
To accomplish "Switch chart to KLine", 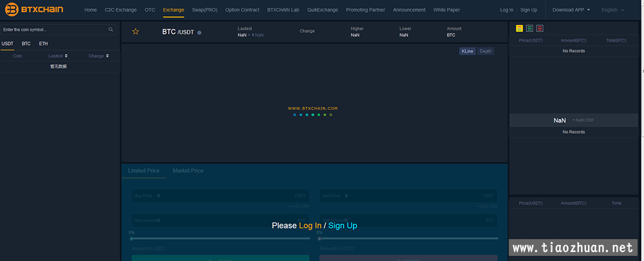I will coord(468,51).
